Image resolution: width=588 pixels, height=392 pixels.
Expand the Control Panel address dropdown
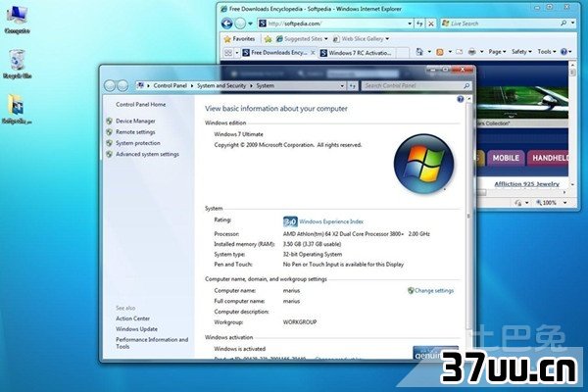click(342, 86)
